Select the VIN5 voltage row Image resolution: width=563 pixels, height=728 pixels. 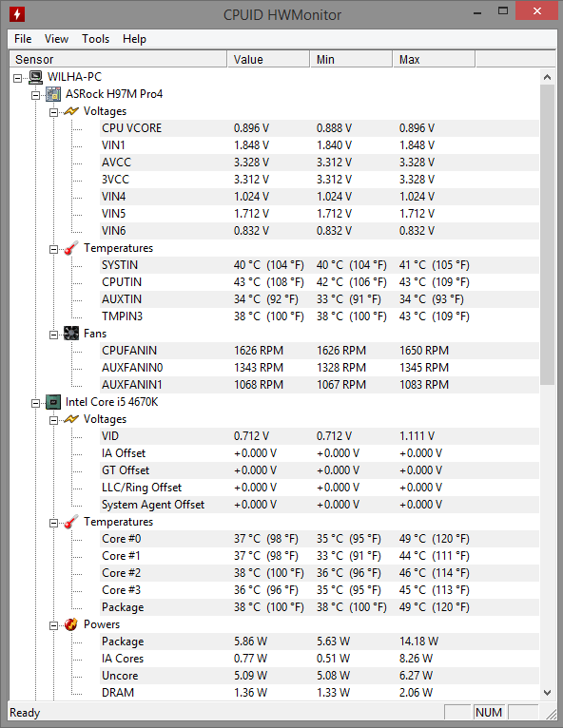coord(320,214)
